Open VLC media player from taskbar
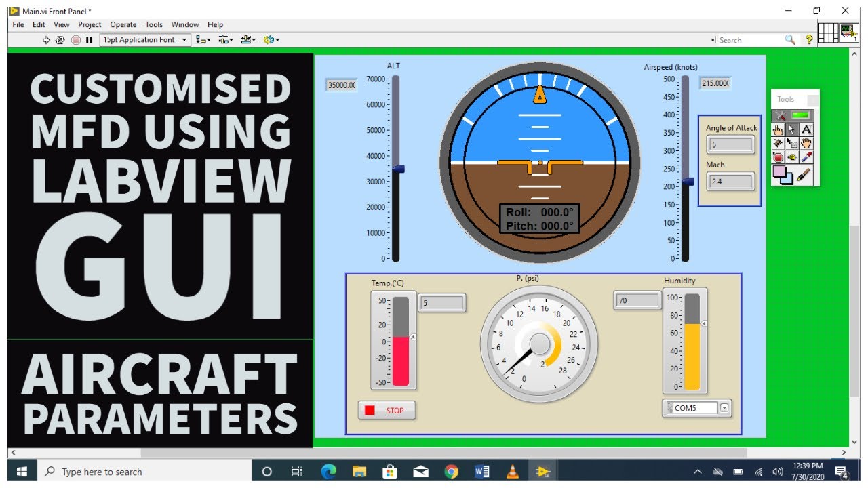The width and height of the screenshot is (868, 488). click(513, 472)
